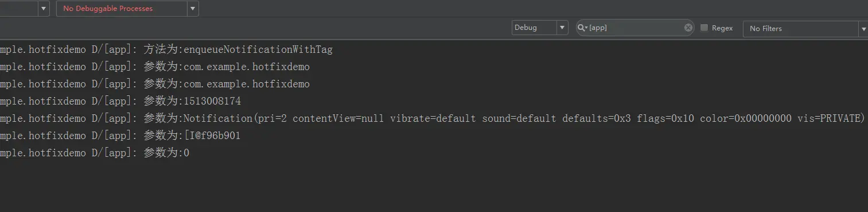Viewport: 868px width, 212px height.
Task: Click the Notification(pri=2 contentView=null log line
Action: 434,118
